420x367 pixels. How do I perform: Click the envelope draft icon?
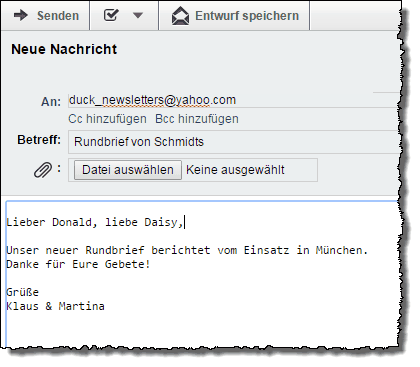[180, 16]
